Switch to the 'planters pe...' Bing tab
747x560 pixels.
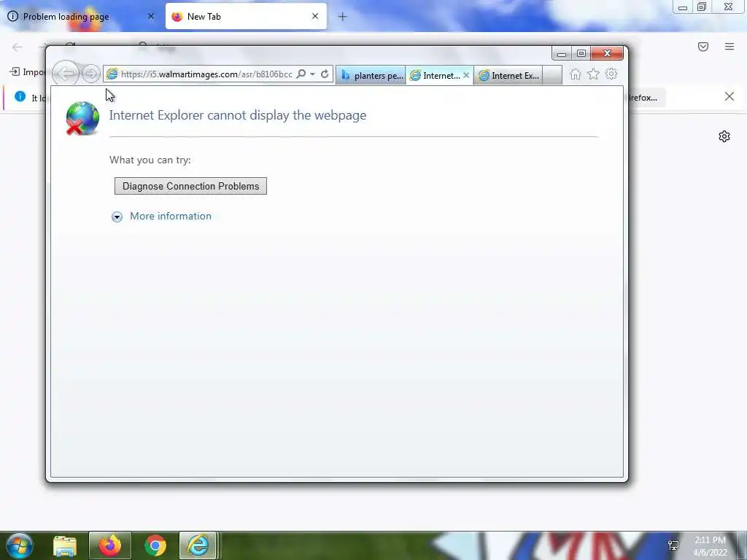tap(371, 75)
